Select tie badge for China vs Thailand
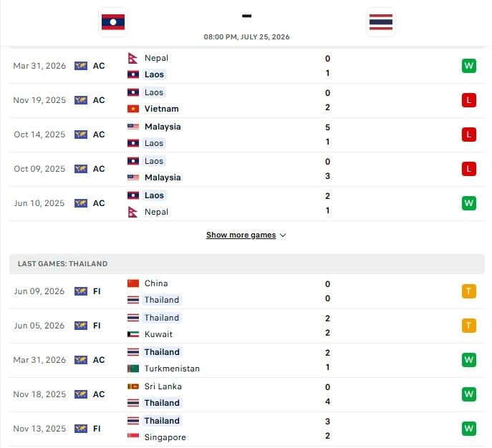 tap(469, 291)
